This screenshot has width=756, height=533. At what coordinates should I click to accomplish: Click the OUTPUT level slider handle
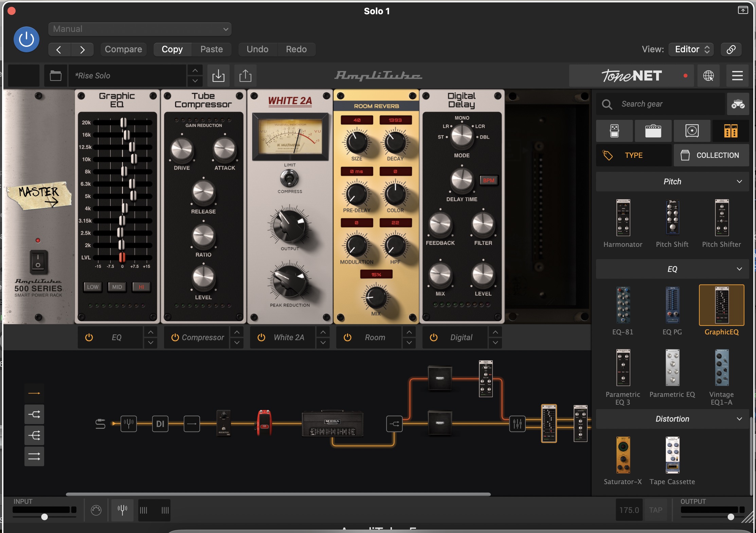click(731, 517)
